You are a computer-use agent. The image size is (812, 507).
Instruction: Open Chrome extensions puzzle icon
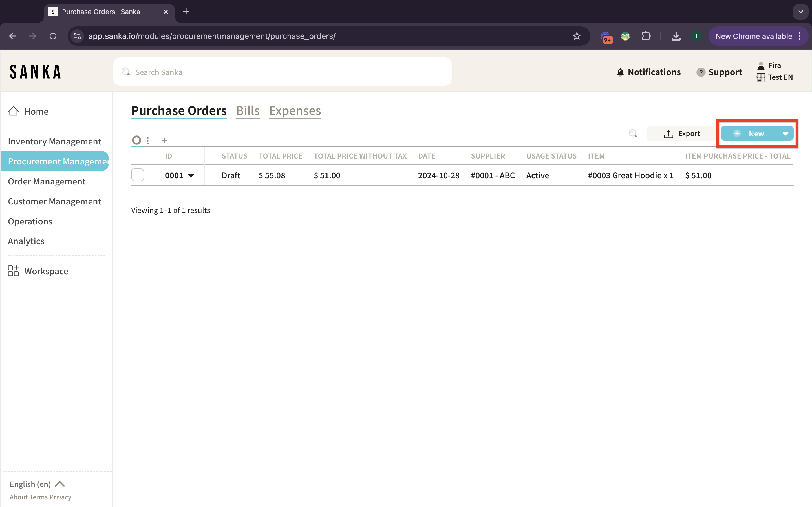(x=646, y=36)
